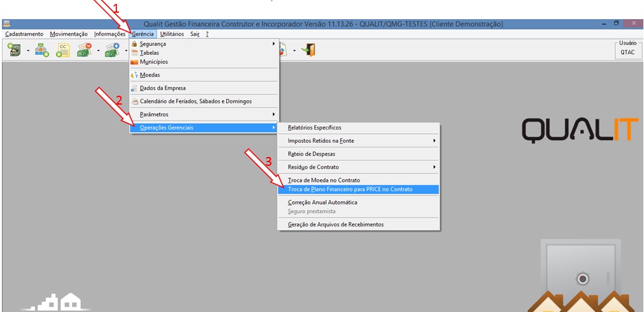644x312 pixels.
Task: Open dropdown arrow beside blue plus money icon
Action: [126, 51]
